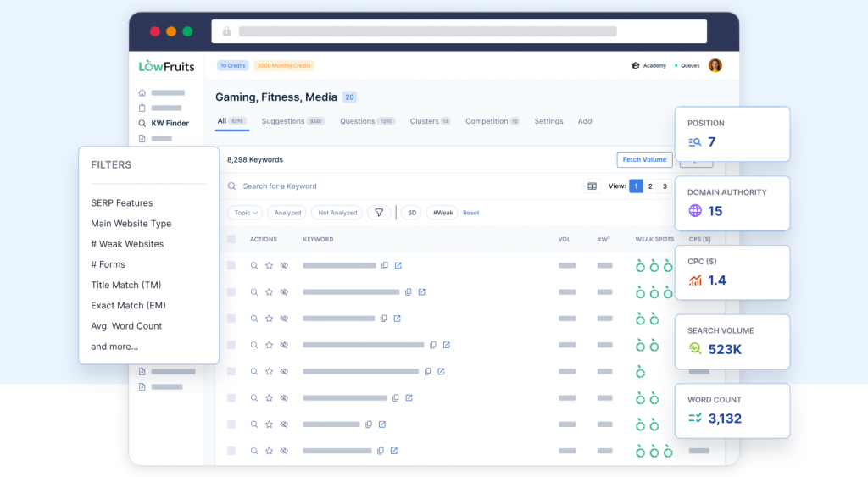Copy the first row keyword

point(385,266)
